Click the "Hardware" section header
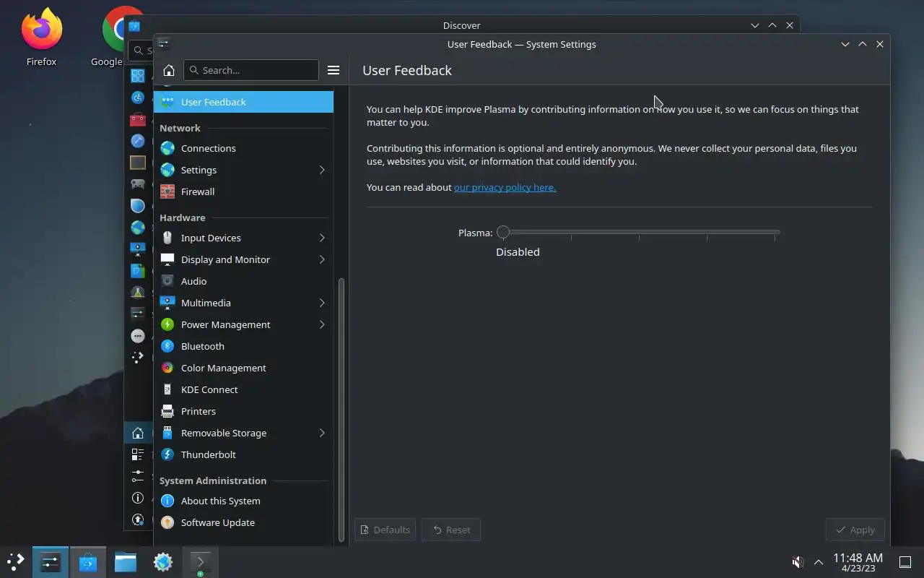 coord(183,217)
